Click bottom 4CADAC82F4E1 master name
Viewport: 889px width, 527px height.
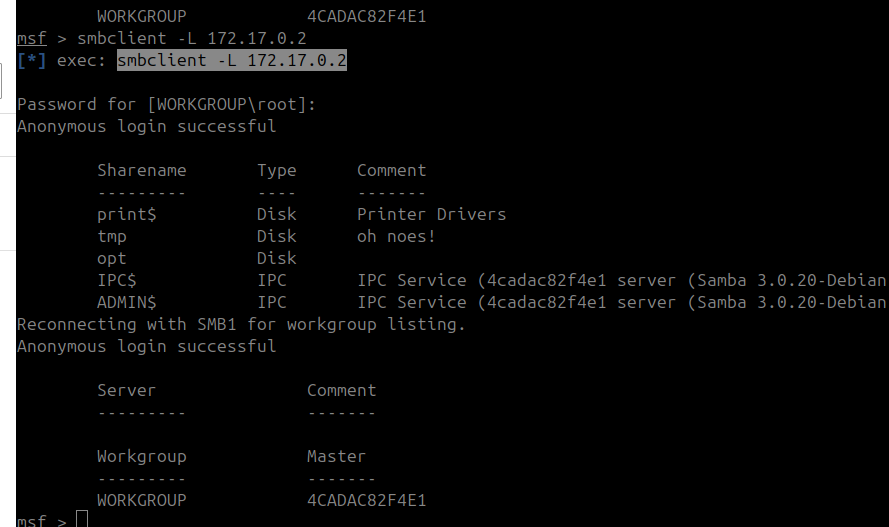(x=367, y=500)
